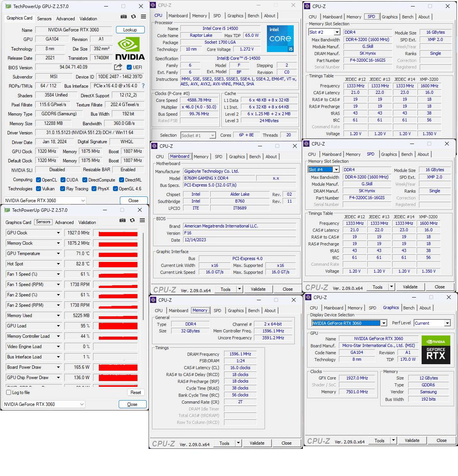Open the hamburger menu in GPU-Z Sensors window
This screenshot has width=458, height=476.
(x=142, y=220)
